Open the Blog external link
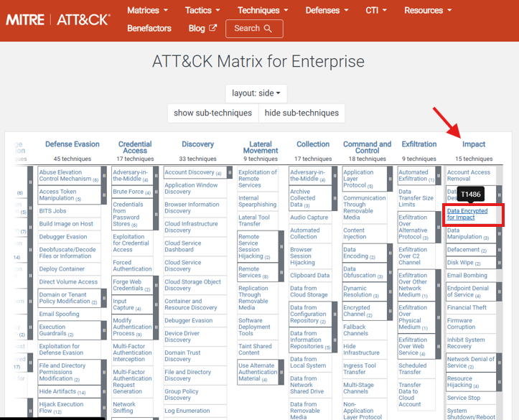This screenshot has width=519, height=420. (x=202, y=29)
